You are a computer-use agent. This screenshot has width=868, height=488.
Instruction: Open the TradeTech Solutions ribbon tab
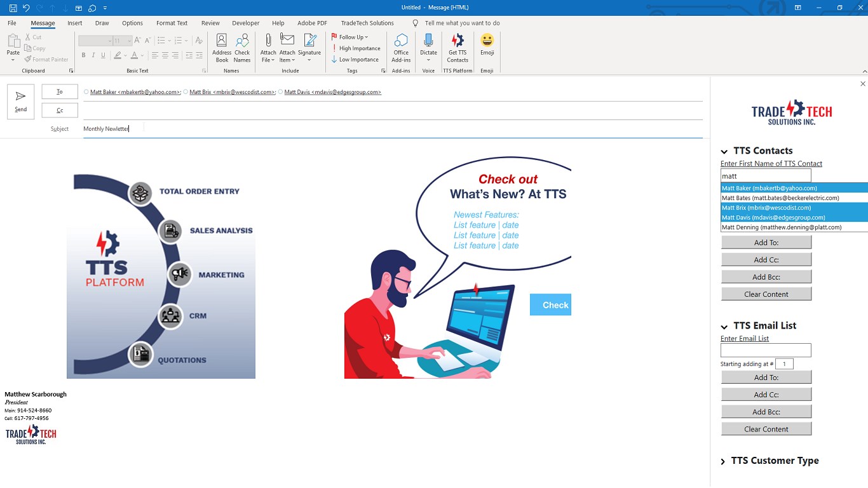pyautogui.click(x=367, y=23)
